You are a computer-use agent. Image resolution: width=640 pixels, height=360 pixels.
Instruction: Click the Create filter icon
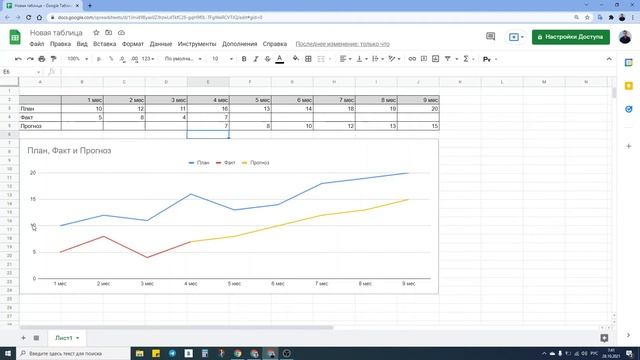coord(448,59)
